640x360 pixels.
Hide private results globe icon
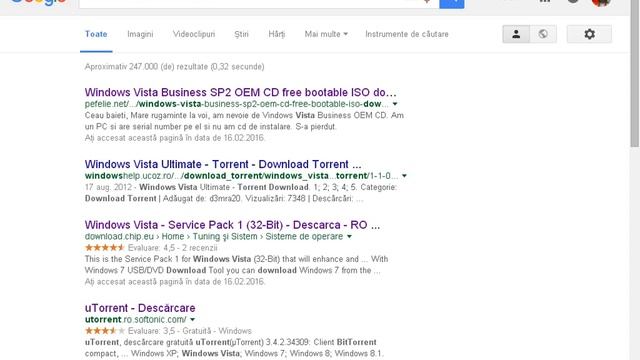(543, 34)
